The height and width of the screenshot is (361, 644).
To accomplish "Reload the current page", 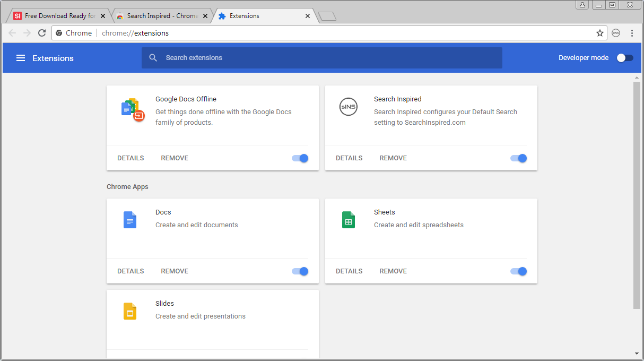I will click(42, 33).
